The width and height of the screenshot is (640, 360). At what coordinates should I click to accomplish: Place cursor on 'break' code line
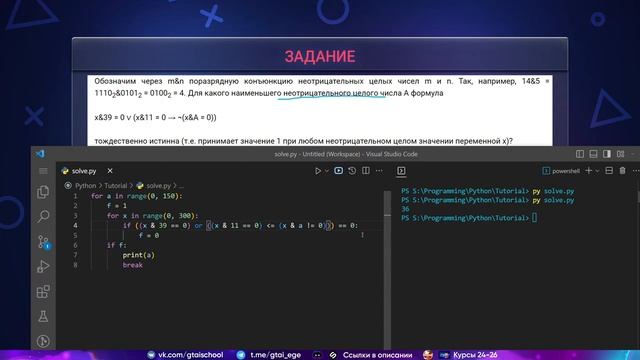pos(133,265)
